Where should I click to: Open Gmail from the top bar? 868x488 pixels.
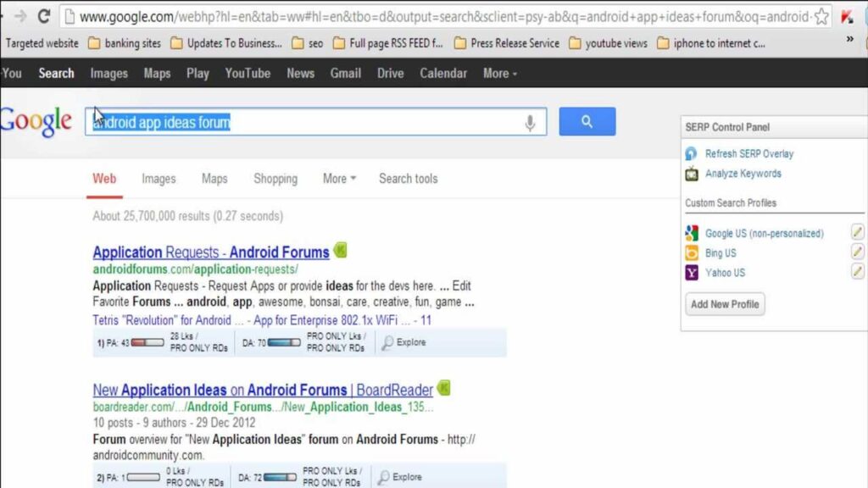(x=346, y=74)
